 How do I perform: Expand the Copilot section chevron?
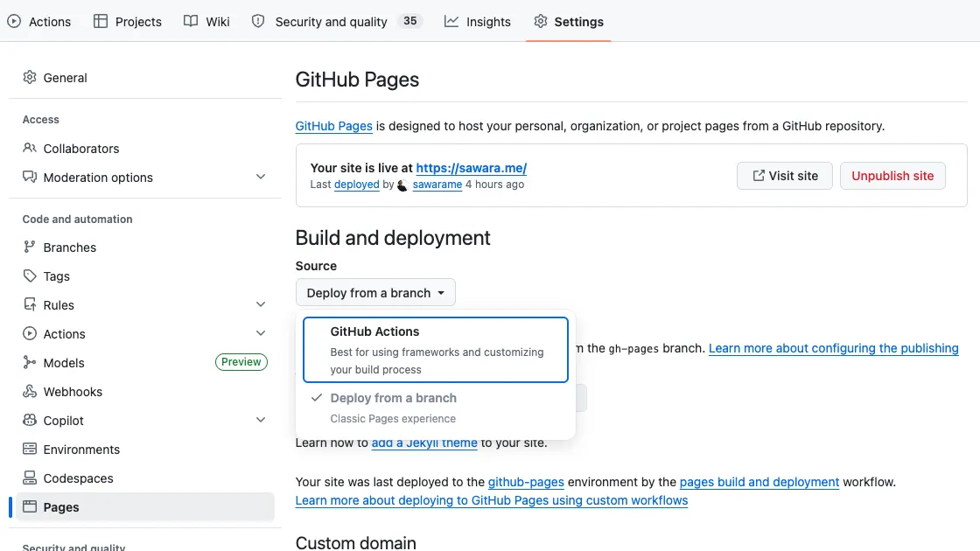coord(261,420)
